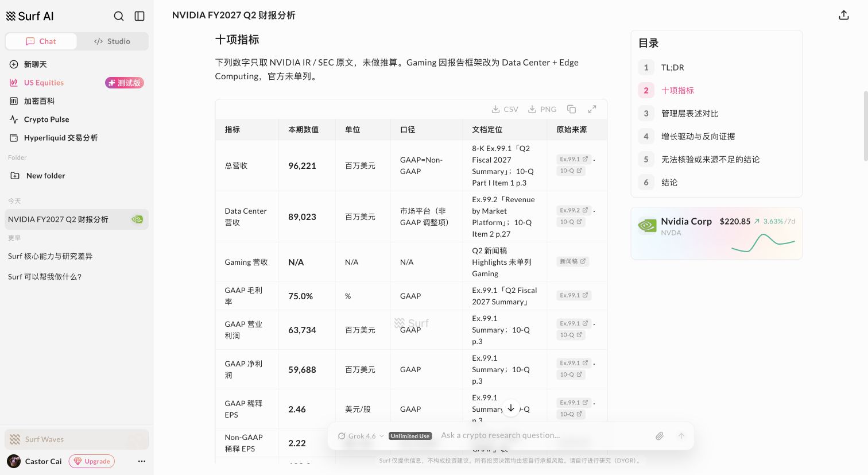Image resolution: width=868 pixels, height=475 pixels.
Task: Click the 3.63% /7d change indicator
Action: click(774, 221)
